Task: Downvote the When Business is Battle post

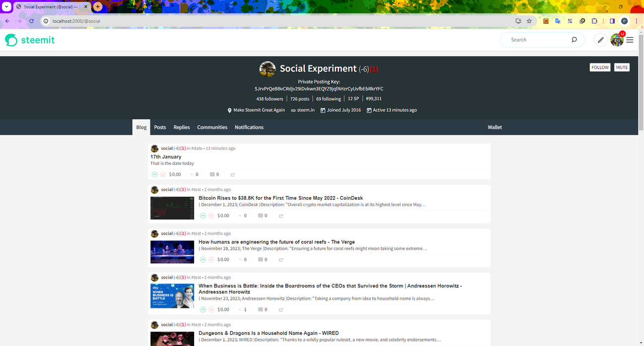Action: pos(211,309)
